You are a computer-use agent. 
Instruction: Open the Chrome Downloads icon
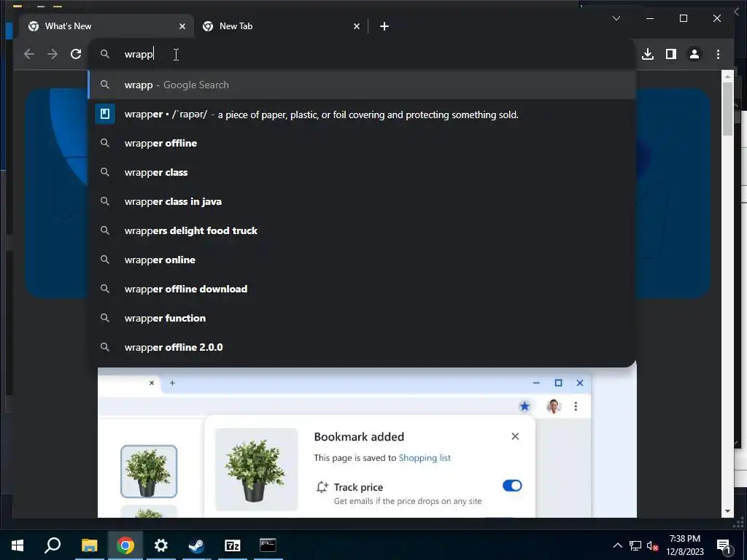click(x=648, y=54)
